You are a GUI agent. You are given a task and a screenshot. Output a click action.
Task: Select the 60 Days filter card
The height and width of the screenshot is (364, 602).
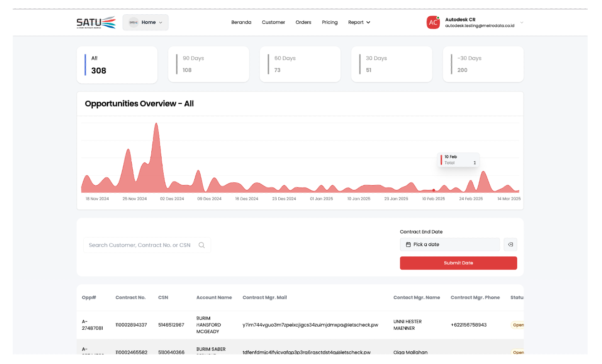point(300,64)
